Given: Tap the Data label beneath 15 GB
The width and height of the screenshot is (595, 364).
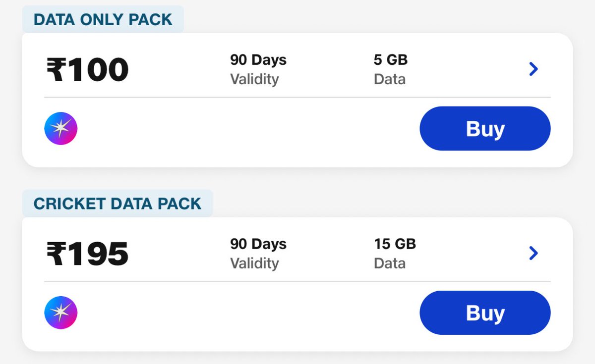Looking at the screenshot, I should tap(390, 263).
